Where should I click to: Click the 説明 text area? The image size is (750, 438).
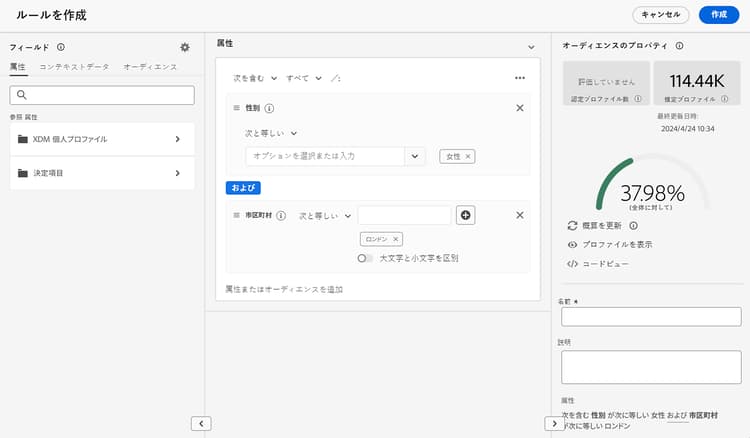point(651,367)
